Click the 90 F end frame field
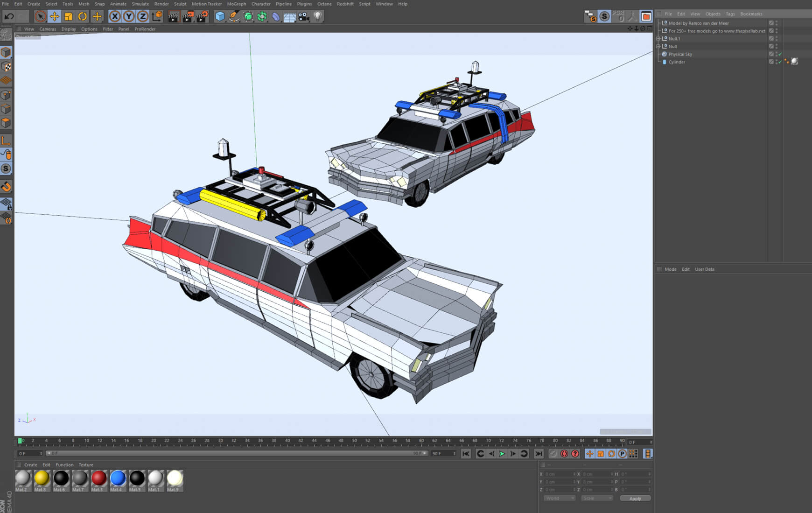The width and height of the screenshot is (812, 513). click(x=443, y=454)
